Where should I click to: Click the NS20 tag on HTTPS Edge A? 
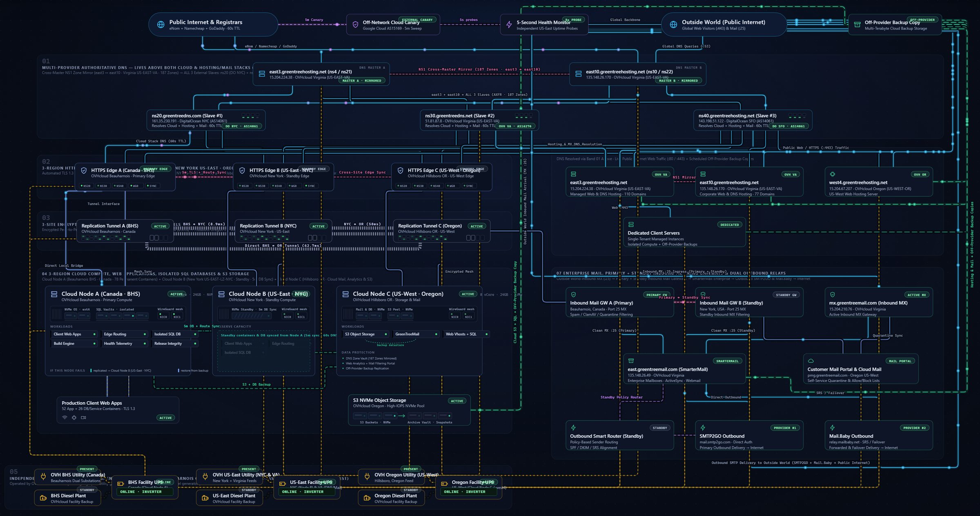[86, 186]
